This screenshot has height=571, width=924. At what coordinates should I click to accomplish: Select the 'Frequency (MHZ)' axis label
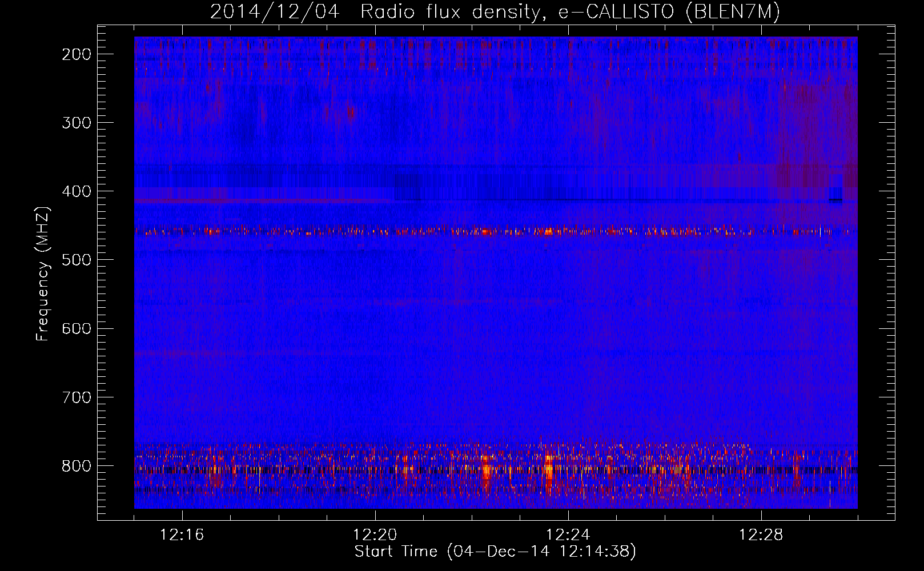43,274
